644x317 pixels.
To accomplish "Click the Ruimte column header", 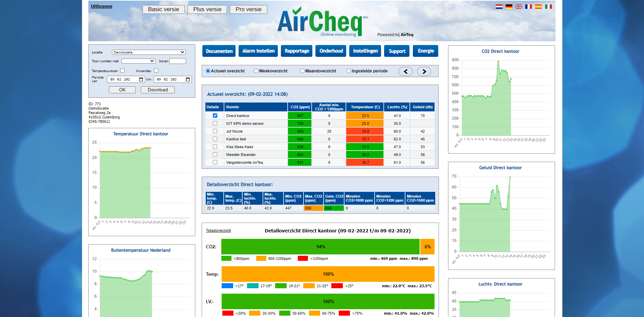I will tap(256, 107).
